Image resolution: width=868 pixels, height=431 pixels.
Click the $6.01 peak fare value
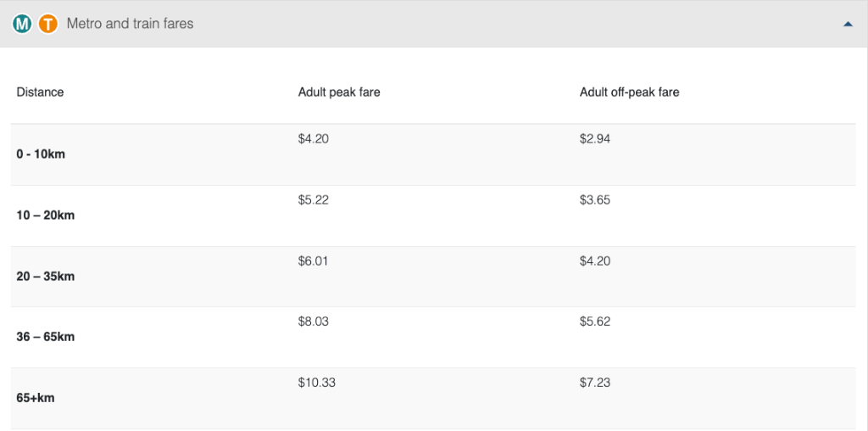313,261
